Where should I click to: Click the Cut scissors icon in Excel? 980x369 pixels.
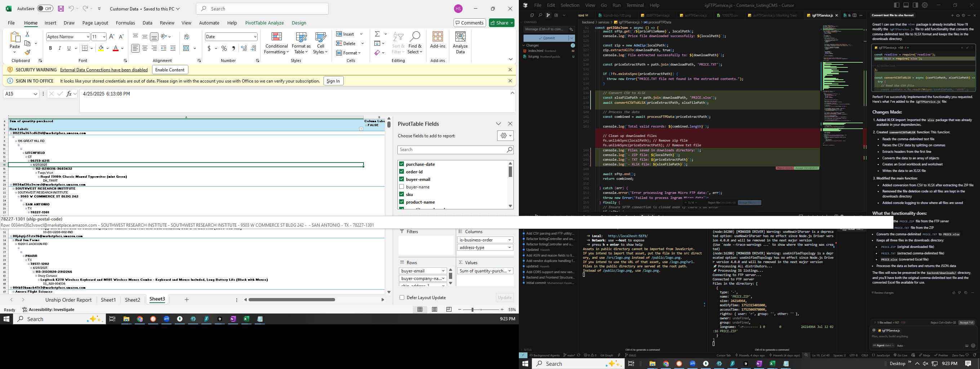(x=27, y=34)
